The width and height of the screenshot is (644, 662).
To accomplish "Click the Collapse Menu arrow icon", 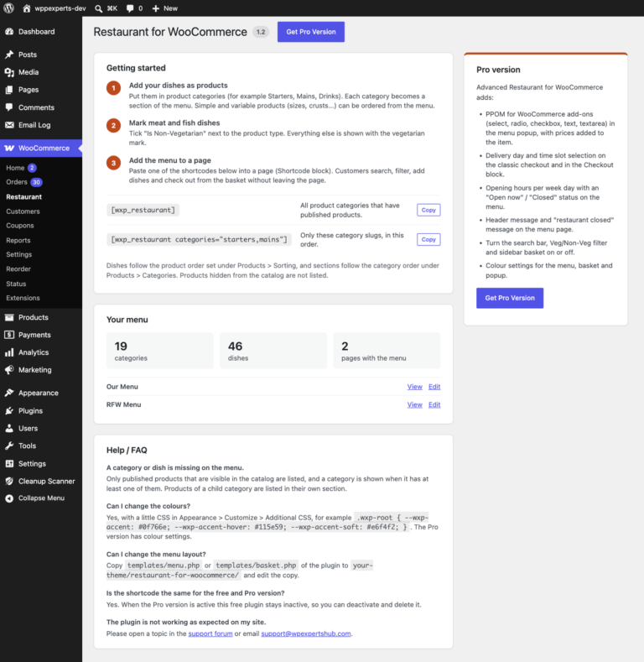I will tap(9, 498).
